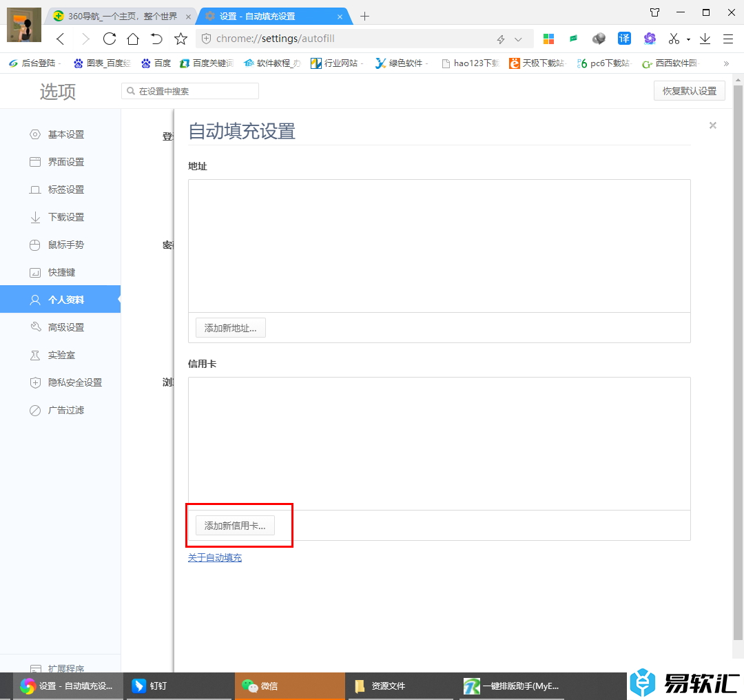Expand the bookmarks bar overflow chevron
The image size is (744, 700).
726,63
